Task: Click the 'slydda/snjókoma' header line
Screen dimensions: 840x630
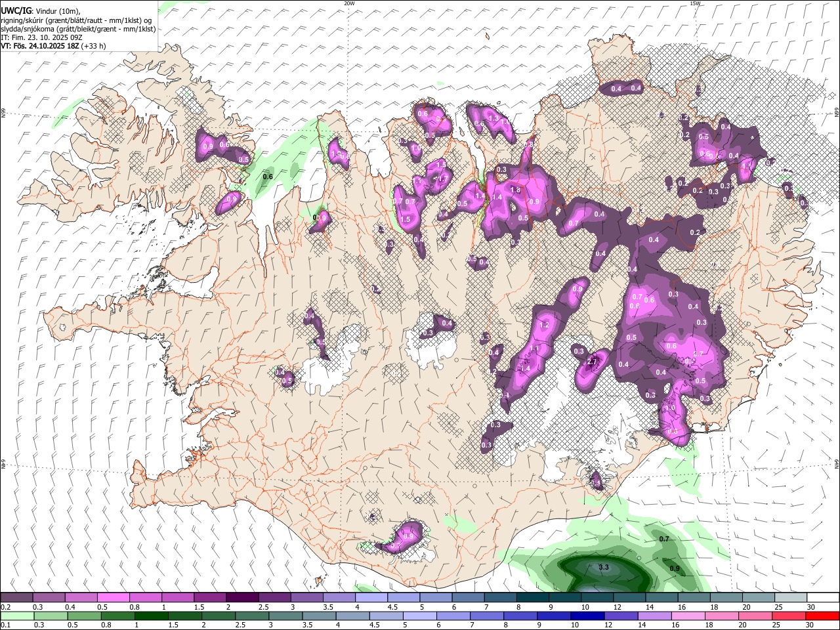Action: [x=78, y=29]
